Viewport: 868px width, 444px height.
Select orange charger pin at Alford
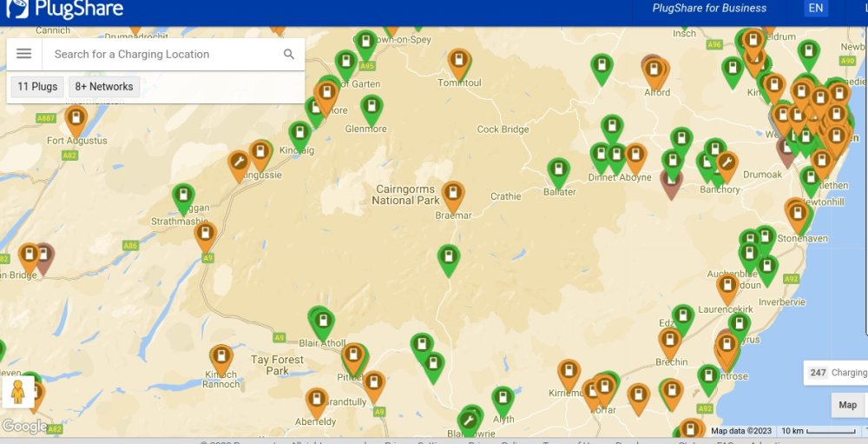pyautogui.click(x=654, y=72)
